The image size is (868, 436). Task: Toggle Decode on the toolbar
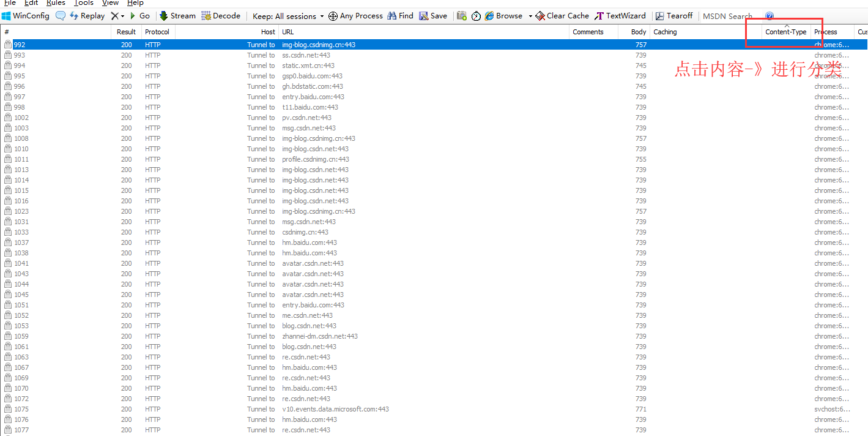pos(221,15)
